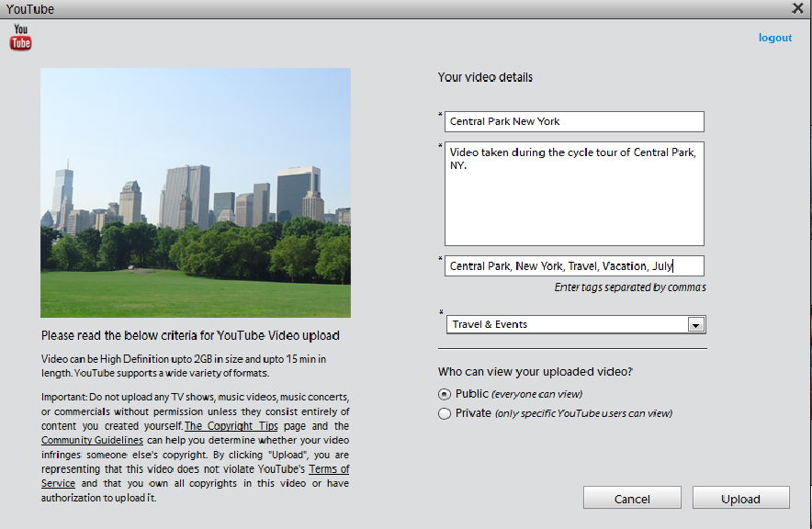812x529 pixels.
Task: Open the Community Guidelines link
Action: click(92, 440)
